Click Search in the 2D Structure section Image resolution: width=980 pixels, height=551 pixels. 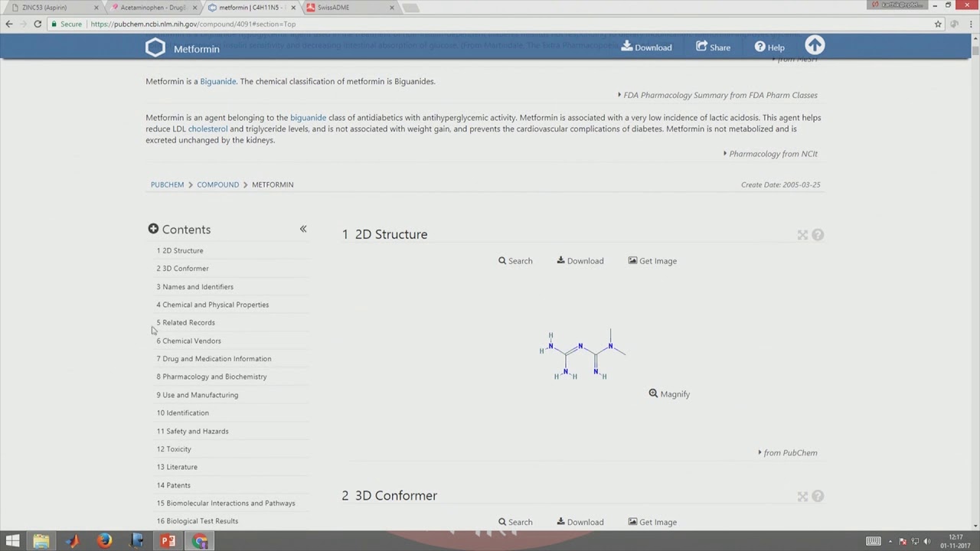coord(515,261)
